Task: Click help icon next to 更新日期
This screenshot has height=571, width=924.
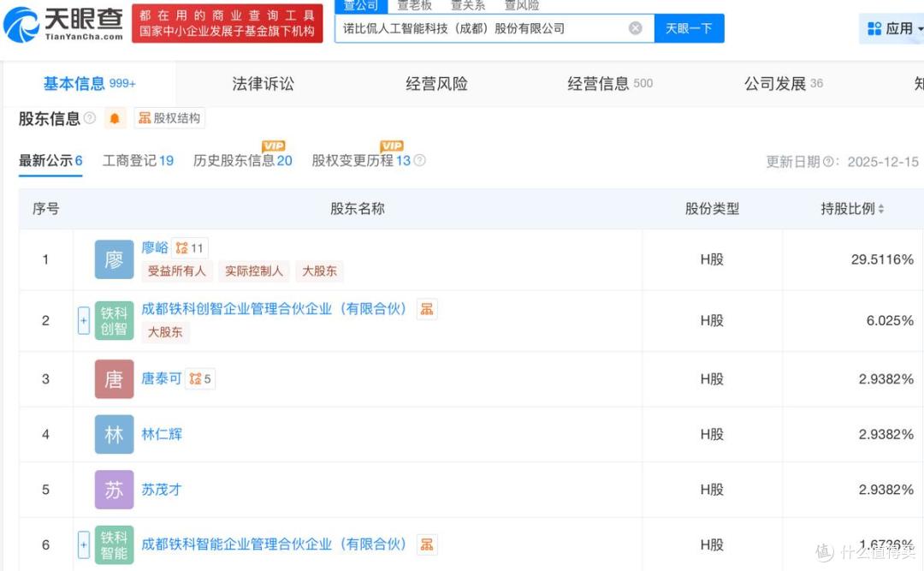Action: (x=828, y=162)
